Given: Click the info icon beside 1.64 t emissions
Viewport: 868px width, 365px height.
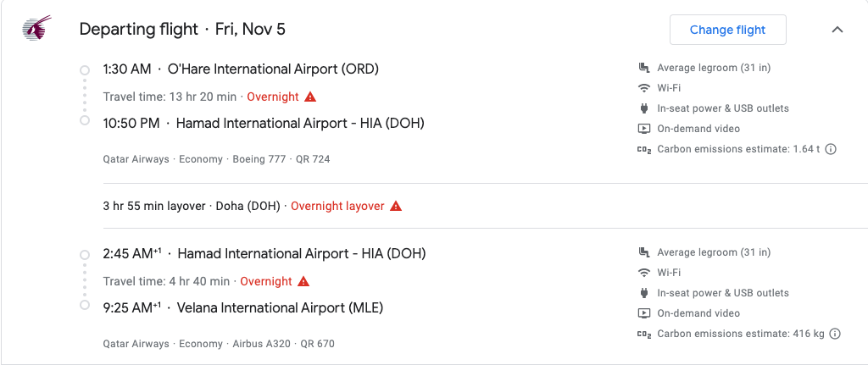Looking at the screenshot, I should (831, 149).
